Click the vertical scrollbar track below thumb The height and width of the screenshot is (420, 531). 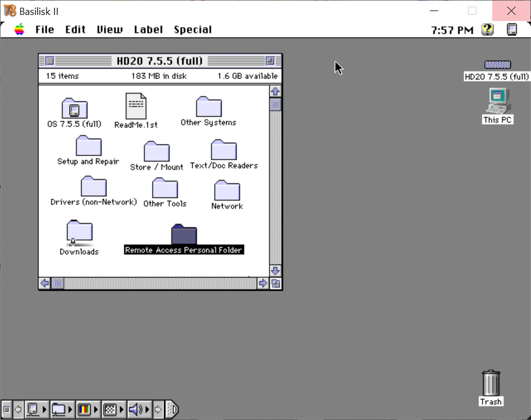coord(275,188)
